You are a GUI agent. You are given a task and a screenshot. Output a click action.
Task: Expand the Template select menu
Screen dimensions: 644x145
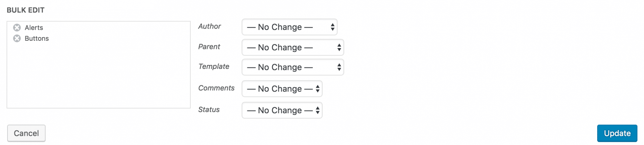pyautogui.click(x=292, y=67)
